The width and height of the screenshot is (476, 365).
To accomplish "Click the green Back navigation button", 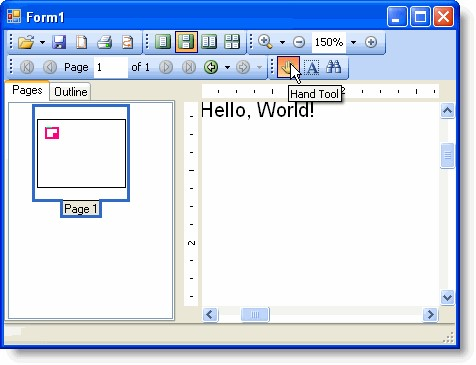I will [x=211, y=67].
